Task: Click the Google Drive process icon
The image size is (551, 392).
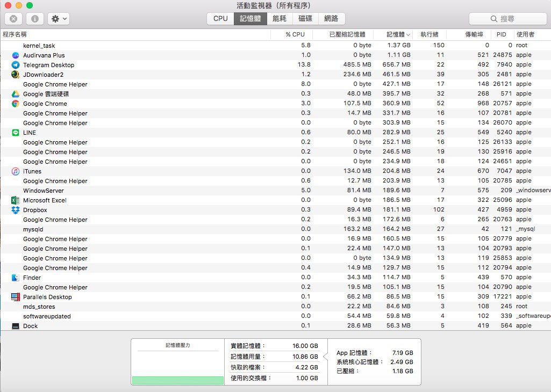Action: tap(16, 94)
